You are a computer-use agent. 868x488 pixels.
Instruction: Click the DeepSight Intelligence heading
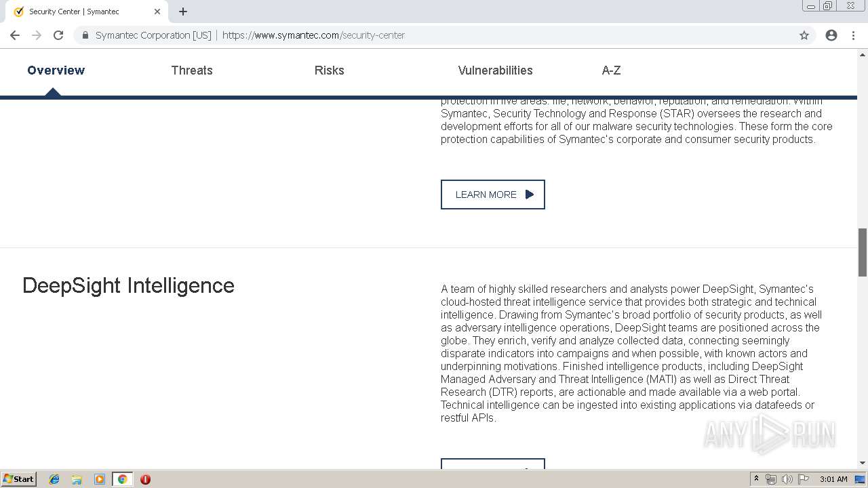coord(128,285)
